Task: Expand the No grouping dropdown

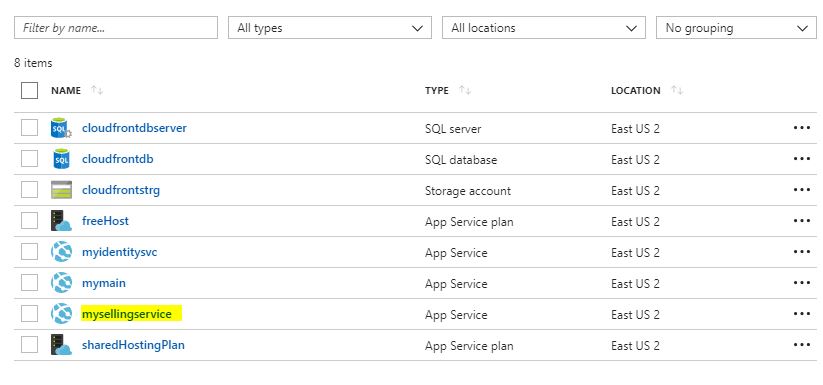Action: (736, 28)
